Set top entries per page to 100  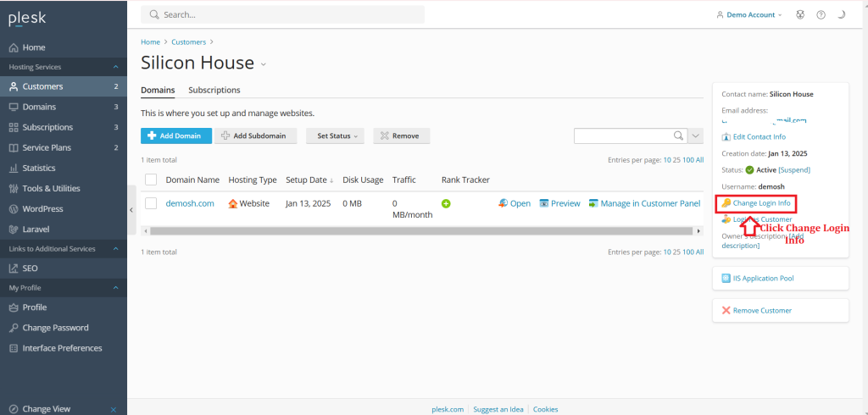click(688, 160)
